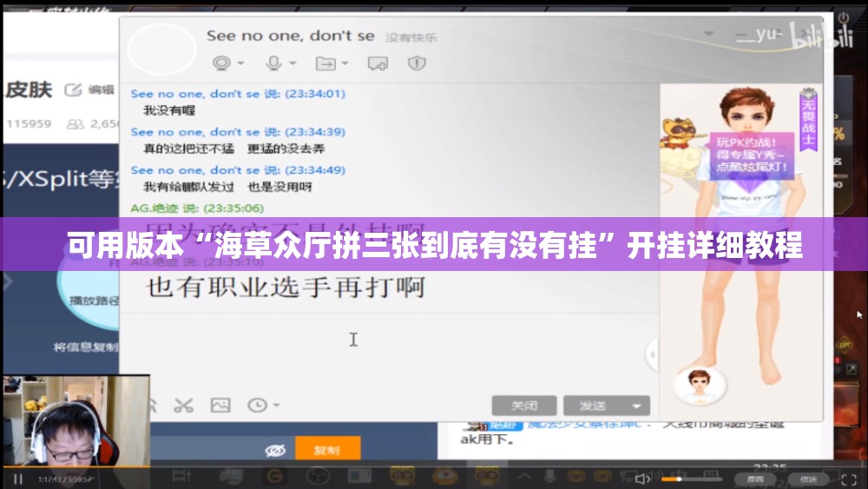Show hidden tray icons chevron
Viewport: 868px width, 489px height.
tap(524, 476)
